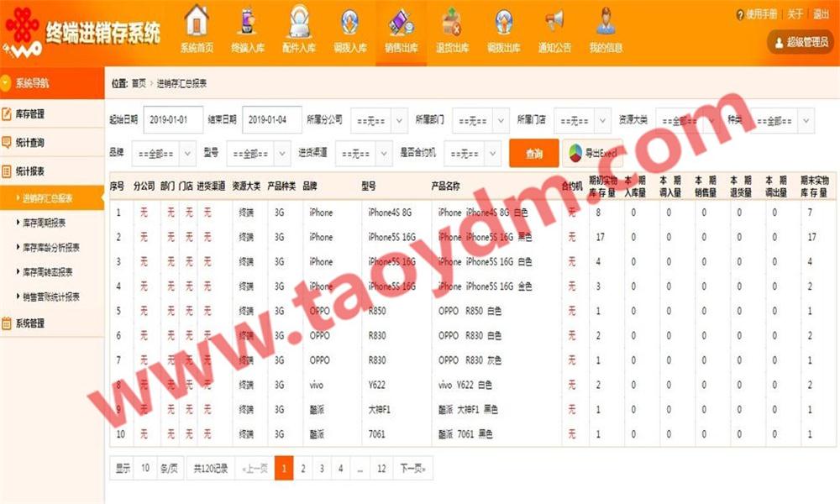Click product name 'iPhone iPhone4S 8G 白色'
The width and height of the screenshot is (840, 504).
click(483, 213)
